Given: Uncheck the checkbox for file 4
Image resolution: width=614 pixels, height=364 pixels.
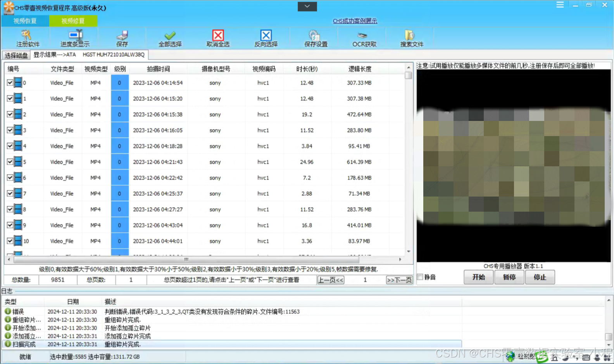Looking at the screenshot, I should pos(10,146).
